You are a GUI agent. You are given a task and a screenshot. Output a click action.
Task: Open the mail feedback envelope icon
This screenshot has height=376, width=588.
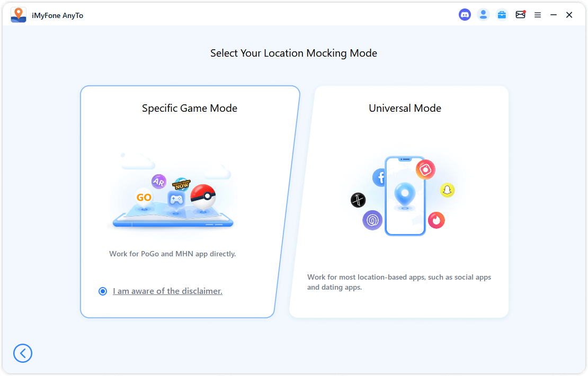pyautogui.click(x=520, y=15)
